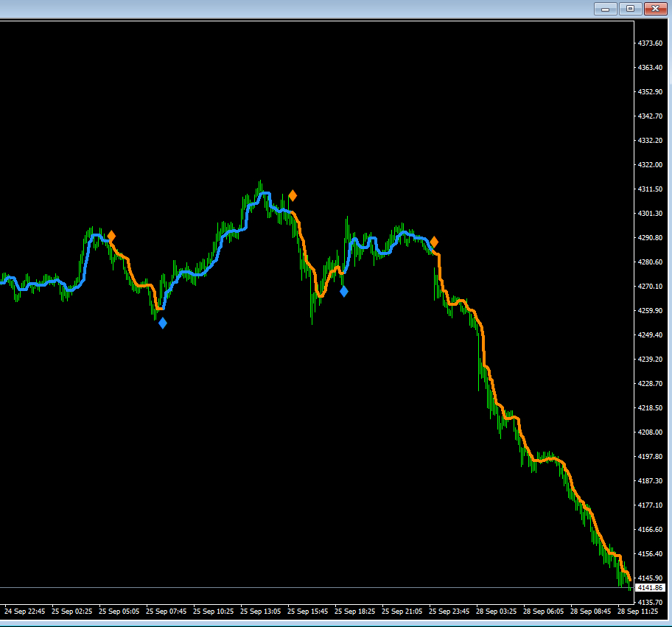Click the 28 Sep 08:45 time label
The height and width of the screenshot is (627, 672).
[590, 612]
